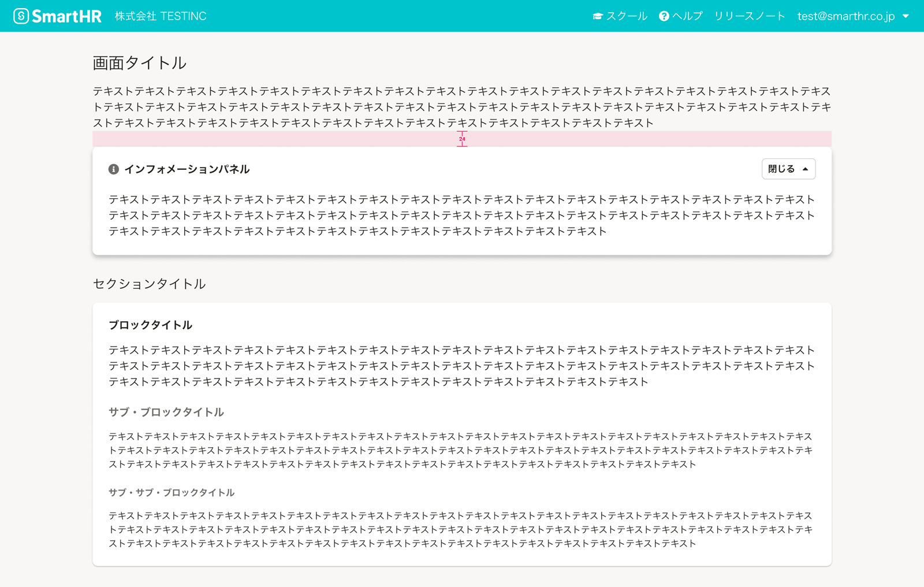This screenshot has height=587, width=924.
Task: Click the 画面タイトル page heading
Action: tap(139, 63)
